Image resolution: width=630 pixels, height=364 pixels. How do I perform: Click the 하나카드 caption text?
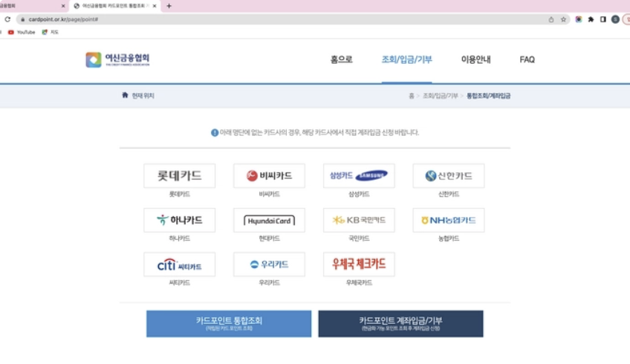coord(179,238)
